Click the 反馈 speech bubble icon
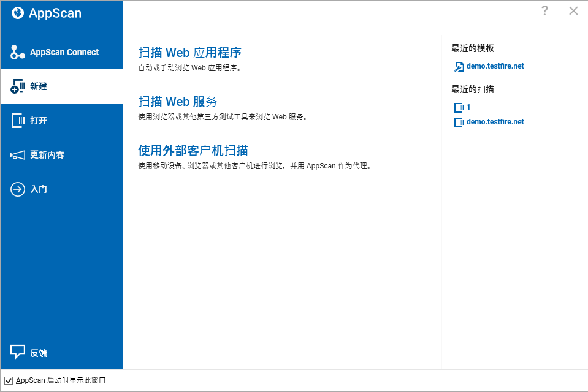 (x=18, y=352)
